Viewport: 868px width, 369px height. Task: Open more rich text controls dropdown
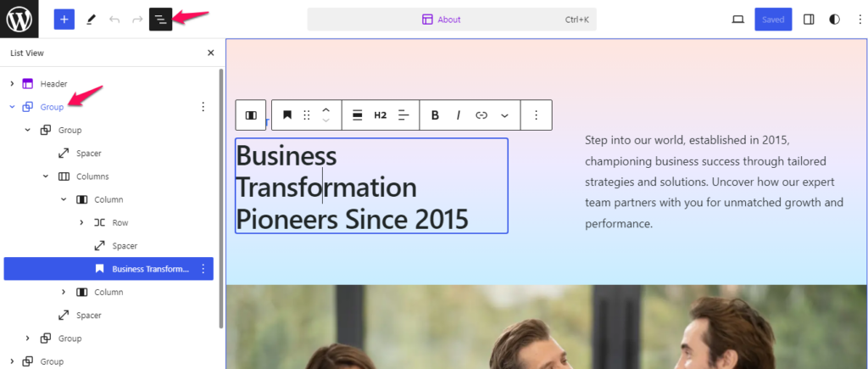(x=504, y=115)
